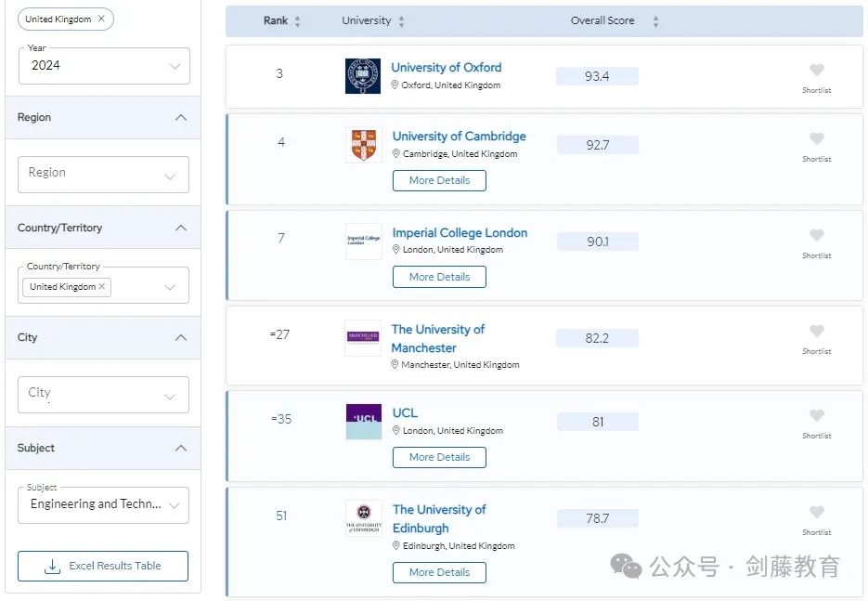Click More Details under UCL
Screen dimensions: 868x601
(439, 458)
